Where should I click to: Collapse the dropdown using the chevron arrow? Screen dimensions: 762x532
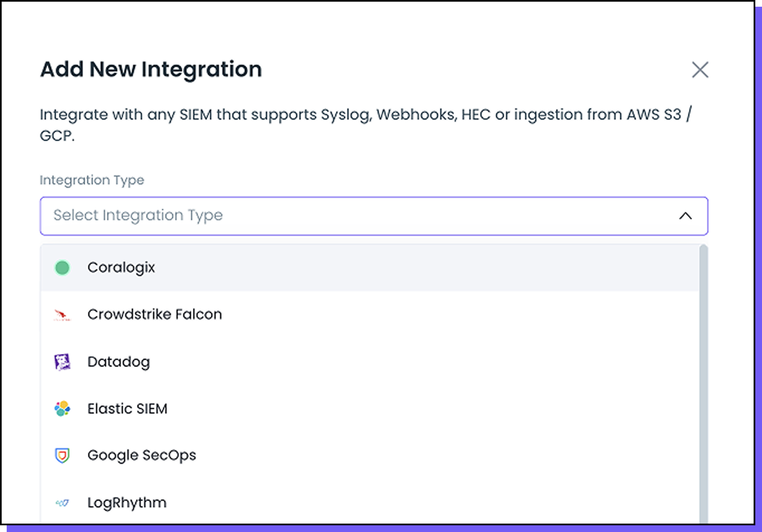coord(685,216)
